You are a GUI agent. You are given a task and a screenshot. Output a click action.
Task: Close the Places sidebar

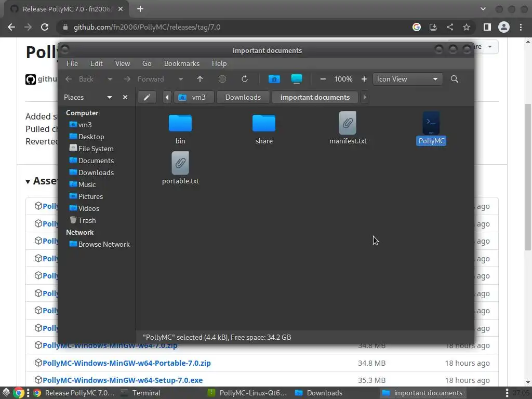[125, 97]
